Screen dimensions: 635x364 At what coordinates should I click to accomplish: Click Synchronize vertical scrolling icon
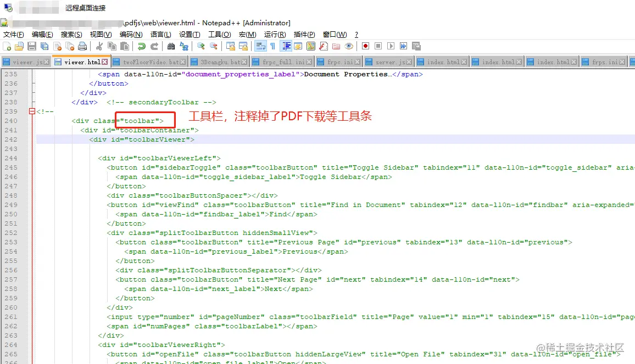[230, 46]
